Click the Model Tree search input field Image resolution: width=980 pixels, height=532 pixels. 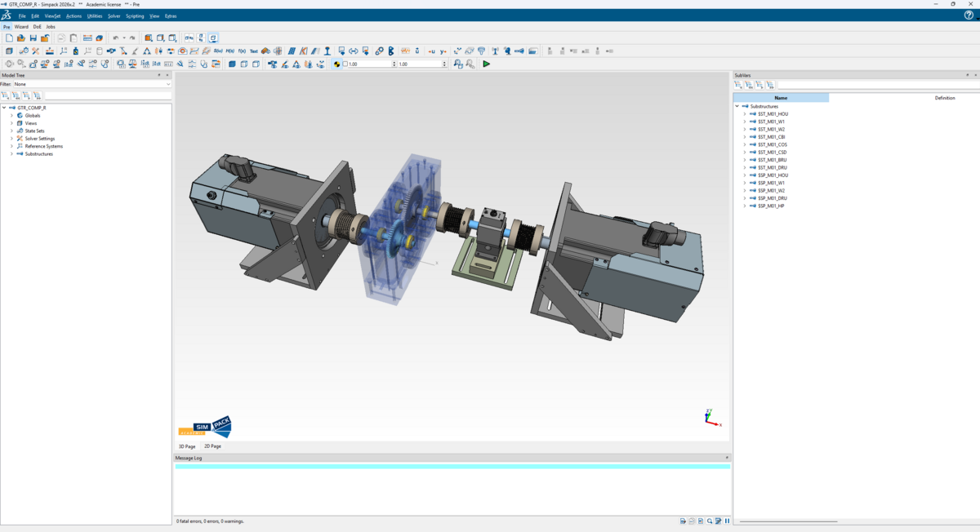coord(106,95)
